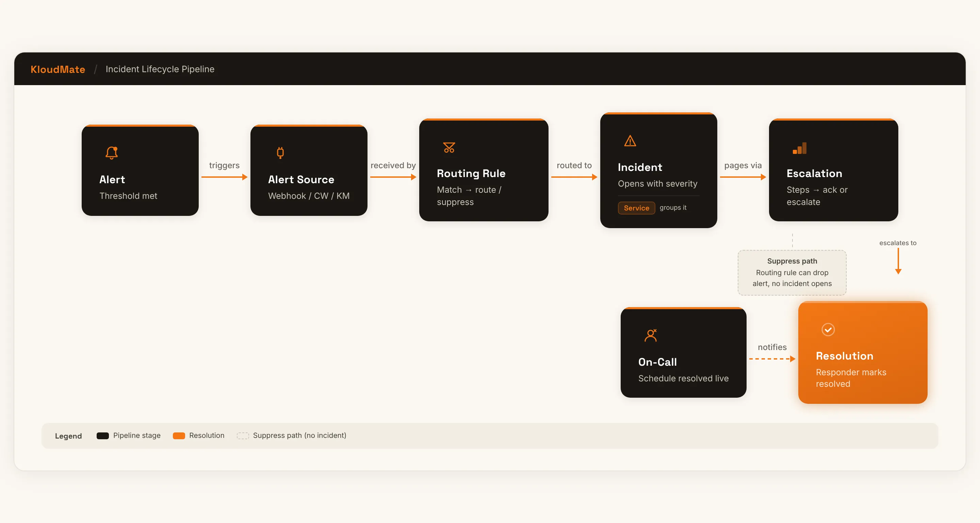Select the Escalation card title

coord(814,174)
